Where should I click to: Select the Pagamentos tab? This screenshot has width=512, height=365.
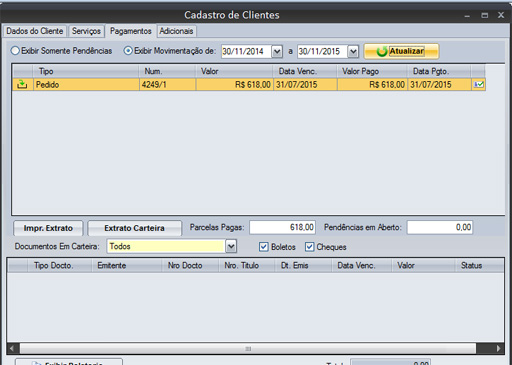131,31
